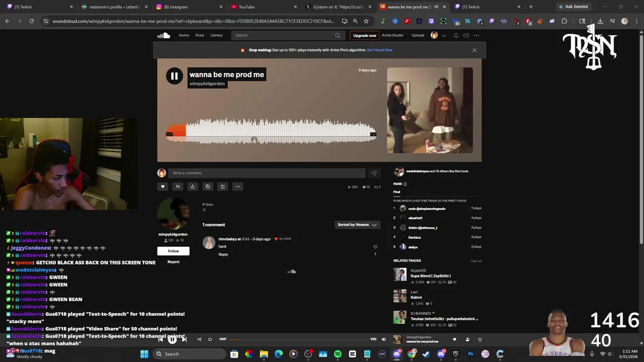Open related track Galore by Lavi
The image size is (644, 362).
pos(416,298)
